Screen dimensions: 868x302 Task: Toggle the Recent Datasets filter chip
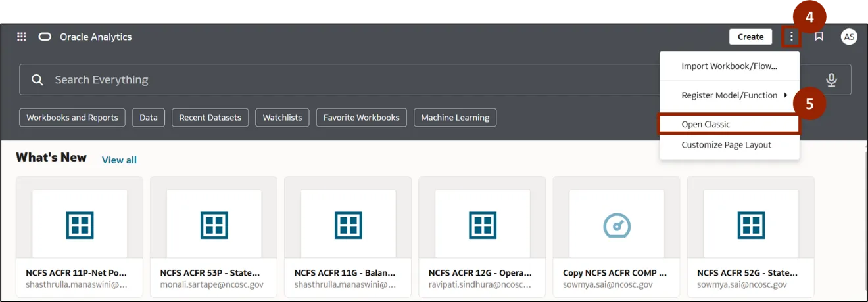click(x=210, y=118)
